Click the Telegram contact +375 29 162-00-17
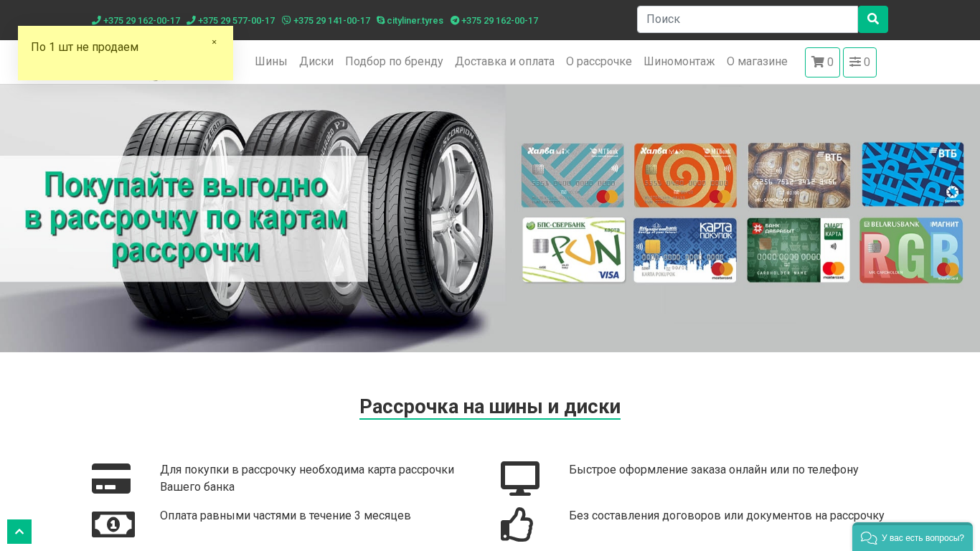The height and width of the screenshot is (551, 980). tap(494, 21)
